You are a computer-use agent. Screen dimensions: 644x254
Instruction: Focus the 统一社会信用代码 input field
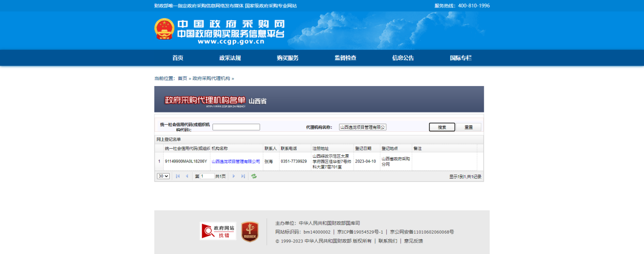[x=236, y=127]
